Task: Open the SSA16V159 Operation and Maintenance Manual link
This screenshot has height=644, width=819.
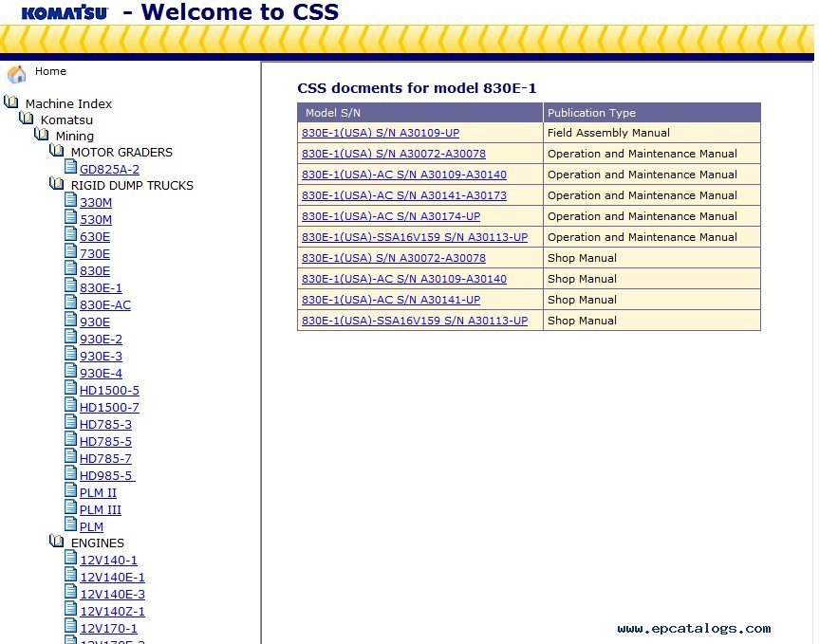Action: [415, 237]
